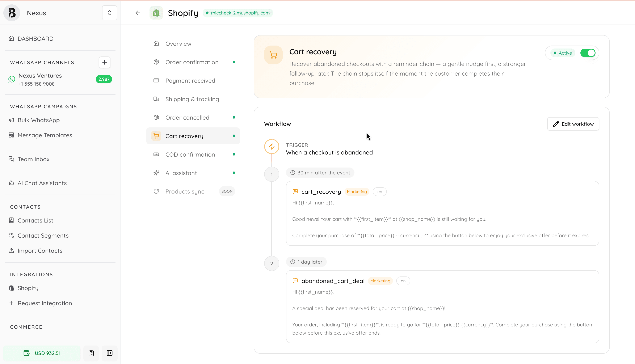Click Request integration
Screen dimensions: 635x364
pyautogui.click(x=45, y=303)
